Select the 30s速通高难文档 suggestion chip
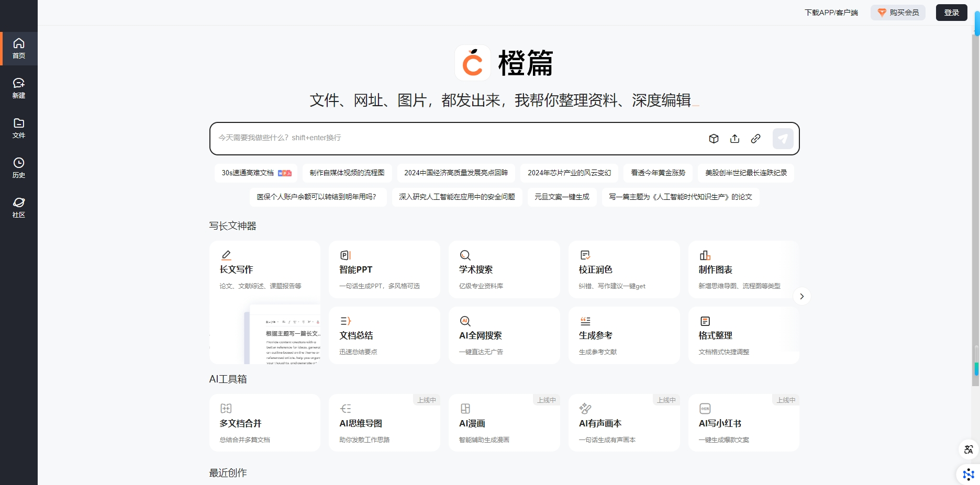Viewport: 980px width, 485px height. click(x=256, y=173)
